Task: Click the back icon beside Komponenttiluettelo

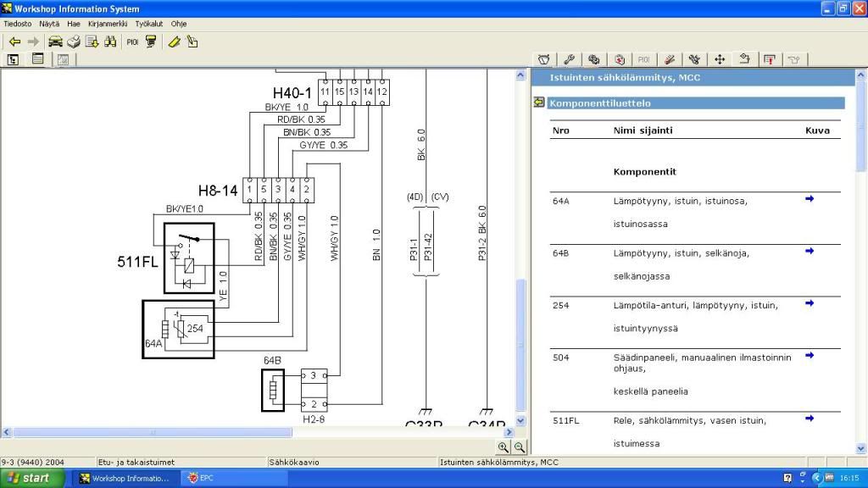Action: coord(539,103)
